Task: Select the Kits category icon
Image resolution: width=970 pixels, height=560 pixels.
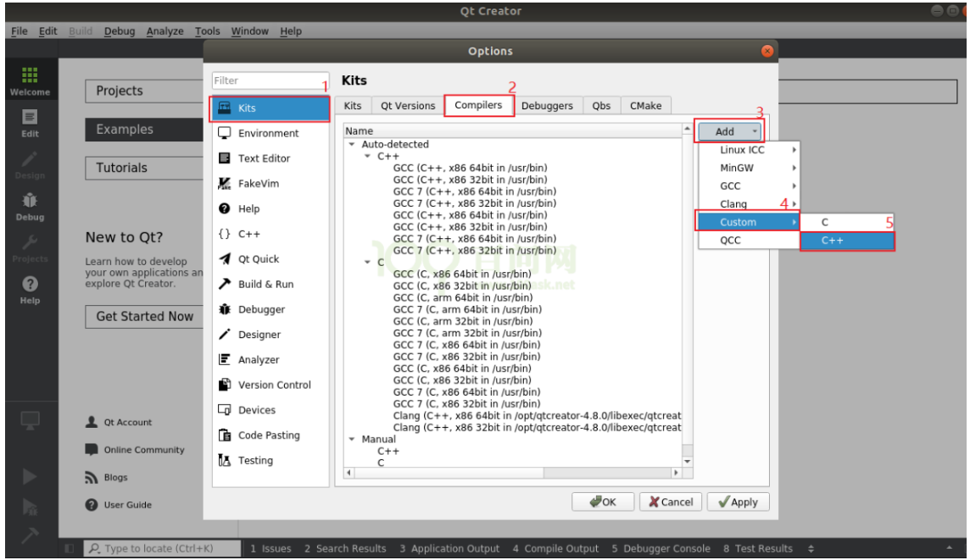Action: pyautogui.click(x=225, y=108)
